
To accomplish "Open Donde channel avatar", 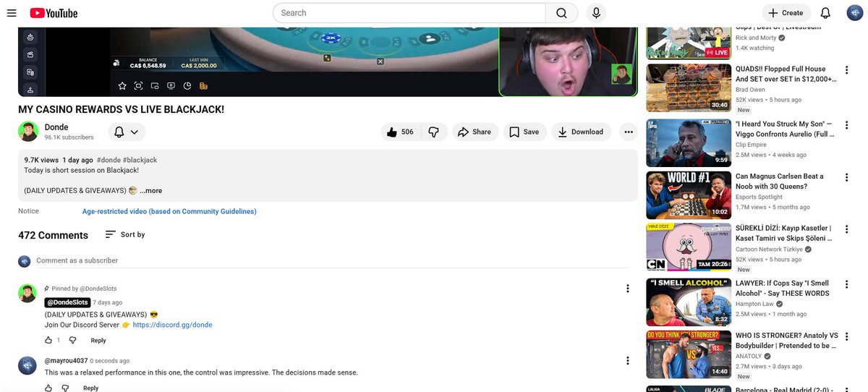I will 28,132.
